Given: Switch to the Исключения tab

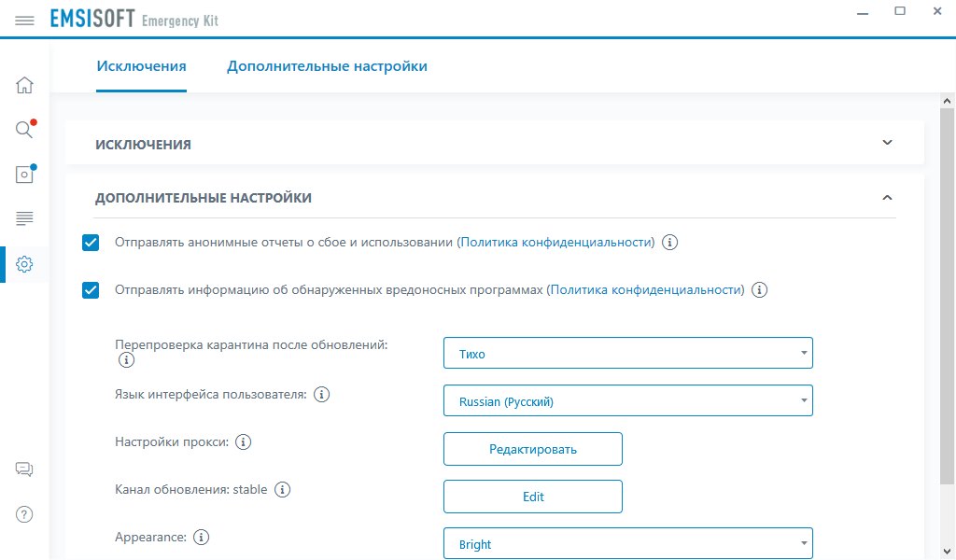Looking at the screenshot, I should pos(142,66).
